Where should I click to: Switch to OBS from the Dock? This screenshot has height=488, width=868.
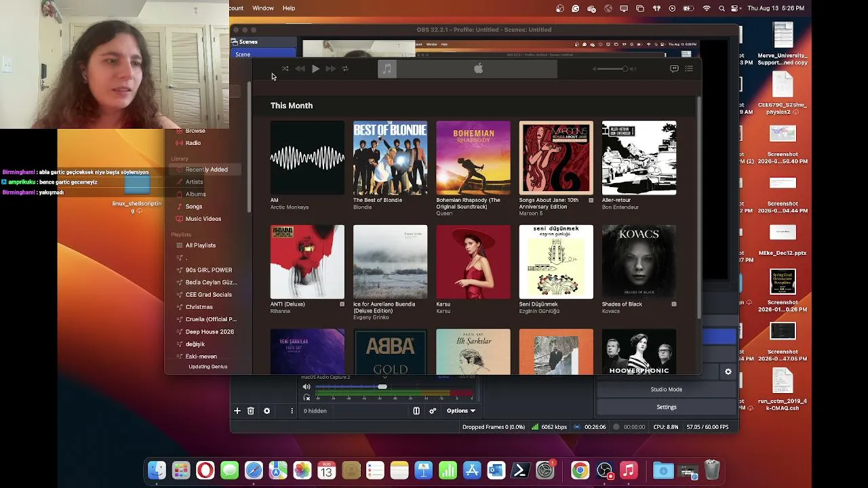(x=604, y=470)
